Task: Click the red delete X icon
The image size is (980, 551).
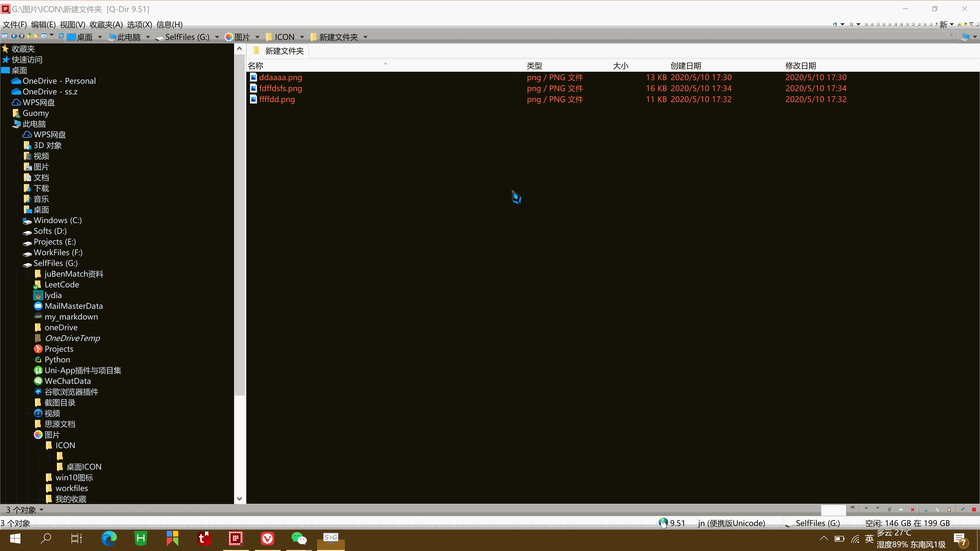Action: (x=912, y=510)
